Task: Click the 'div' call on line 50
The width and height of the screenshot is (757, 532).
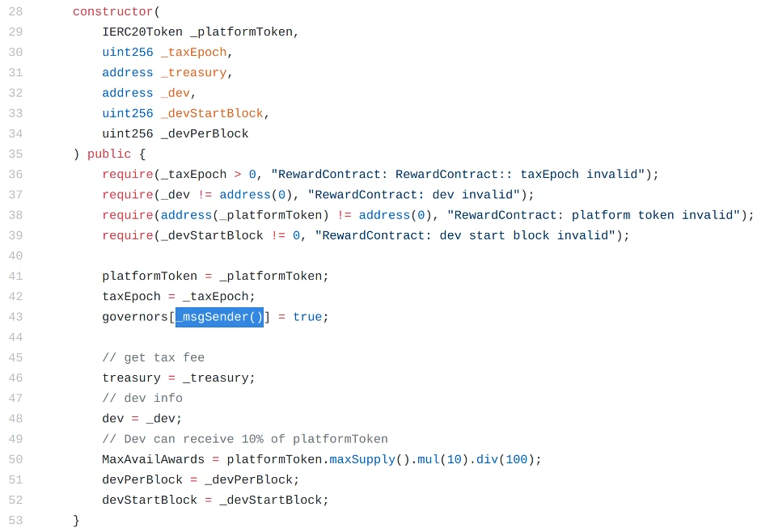Action: 487,458
